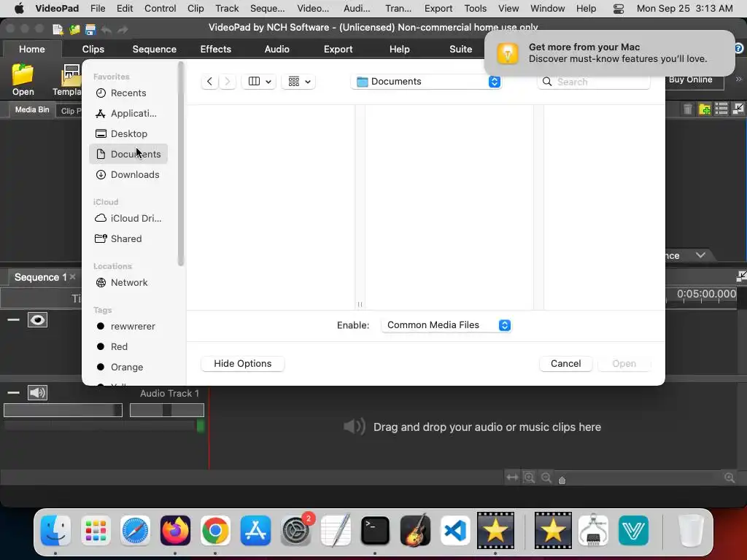The height and width of the screenshot is (560, 747).
Task: Open Terminal from the Dock
Action: pyautogui.click(x=375, y=531)
